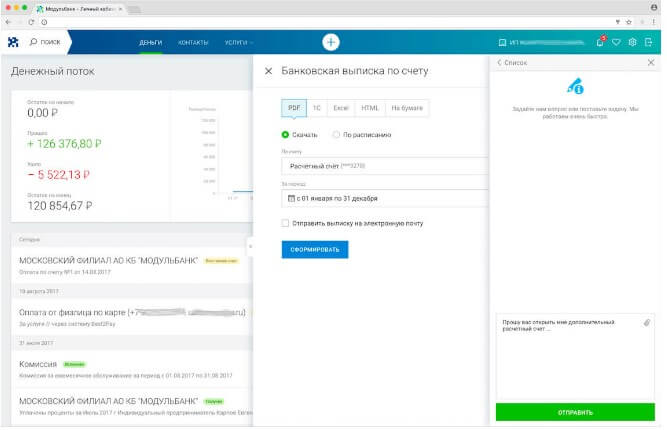667x430 pixels.
Task: Select the На бумаге format tab
Action: [407, 108]
